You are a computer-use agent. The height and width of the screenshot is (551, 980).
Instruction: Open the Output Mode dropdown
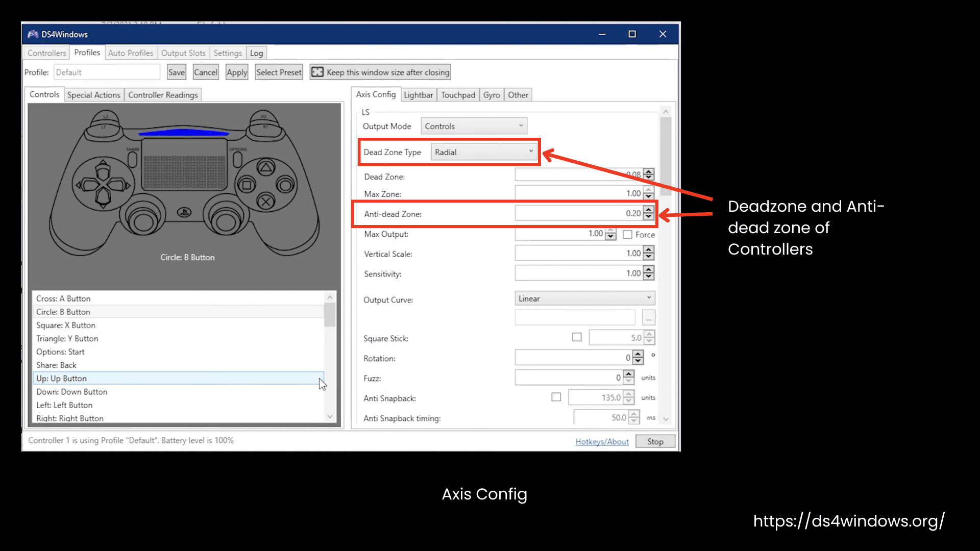click(474, 126)
